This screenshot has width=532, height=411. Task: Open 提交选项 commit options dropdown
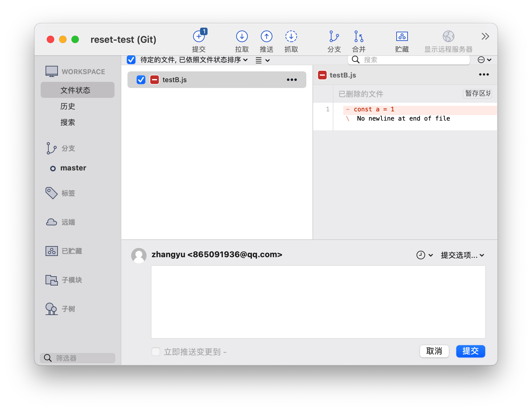(x=463, y=255)
